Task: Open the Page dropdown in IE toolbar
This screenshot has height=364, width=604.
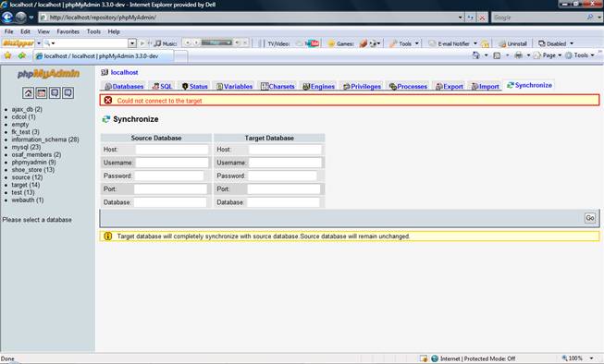Action: click(549, 55)
